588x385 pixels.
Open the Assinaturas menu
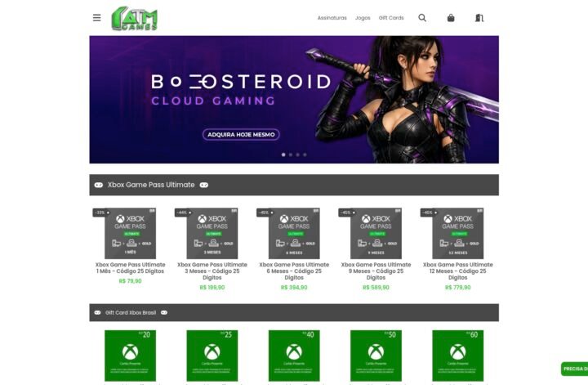pos(332,18)
